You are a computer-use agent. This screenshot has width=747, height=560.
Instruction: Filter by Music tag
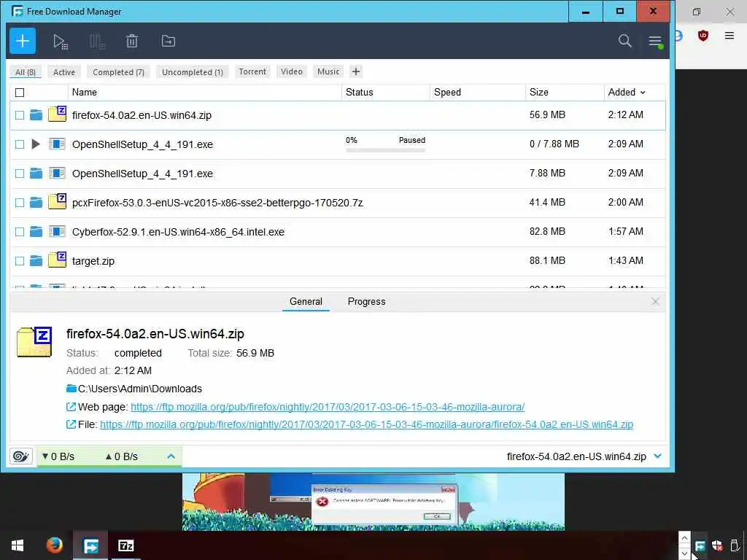coord(328,71)
